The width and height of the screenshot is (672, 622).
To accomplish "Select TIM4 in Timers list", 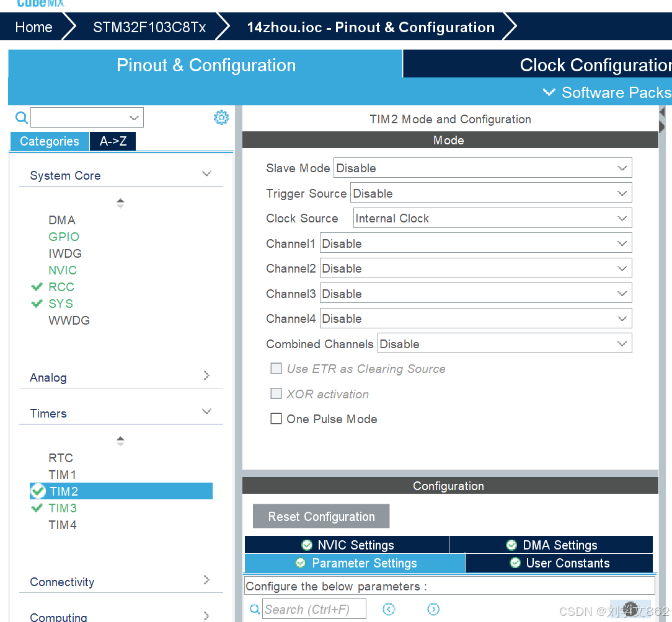I will tap(63, 524).
